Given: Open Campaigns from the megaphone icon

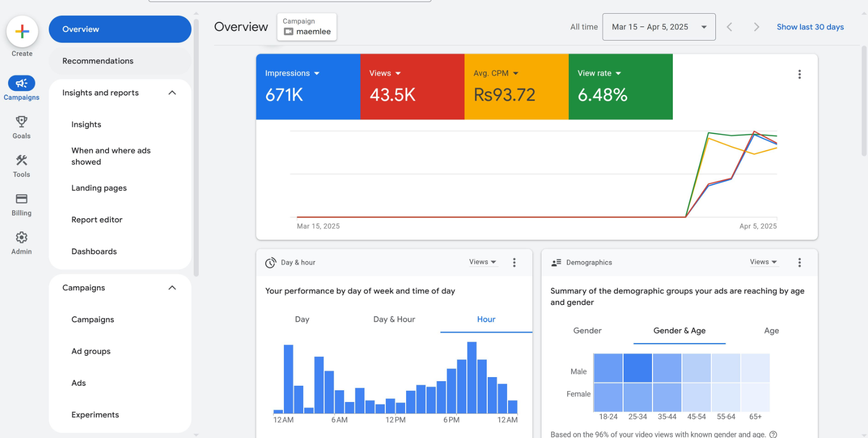Looking at the screenshot, I should point(21,83).
